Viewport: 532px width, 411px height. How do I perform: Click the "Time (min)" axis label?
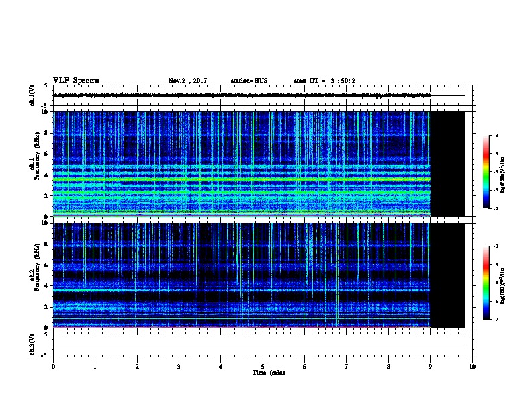[x=269, y=373]
